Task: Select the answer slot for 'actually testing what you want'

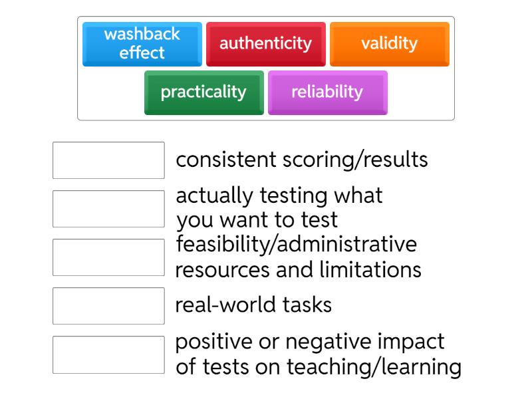Action: point(108,209)
